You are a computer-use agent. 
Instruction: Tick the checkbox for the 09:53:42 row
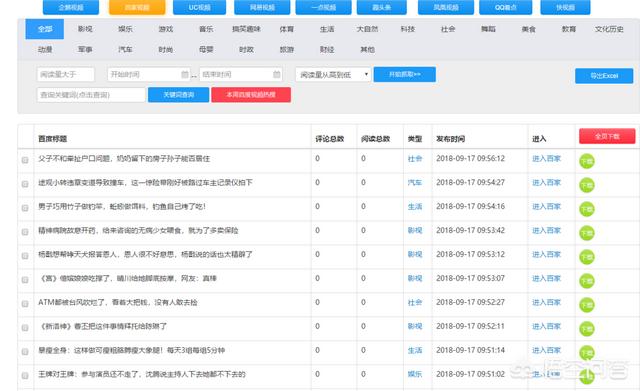(25, 232)
